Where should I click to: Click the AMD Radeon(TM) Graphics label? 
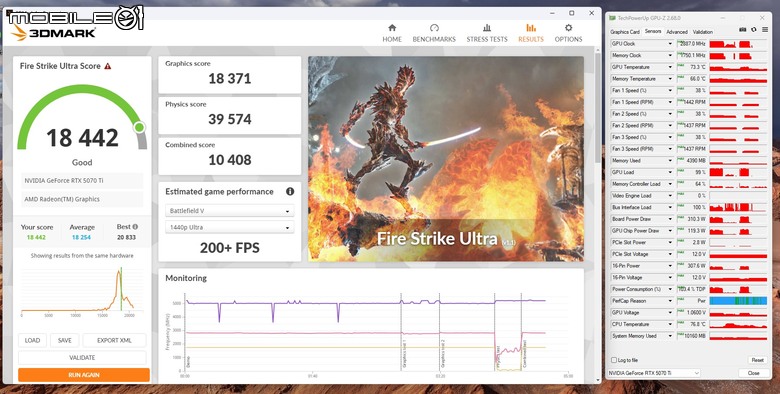click(x=62, y=199)
